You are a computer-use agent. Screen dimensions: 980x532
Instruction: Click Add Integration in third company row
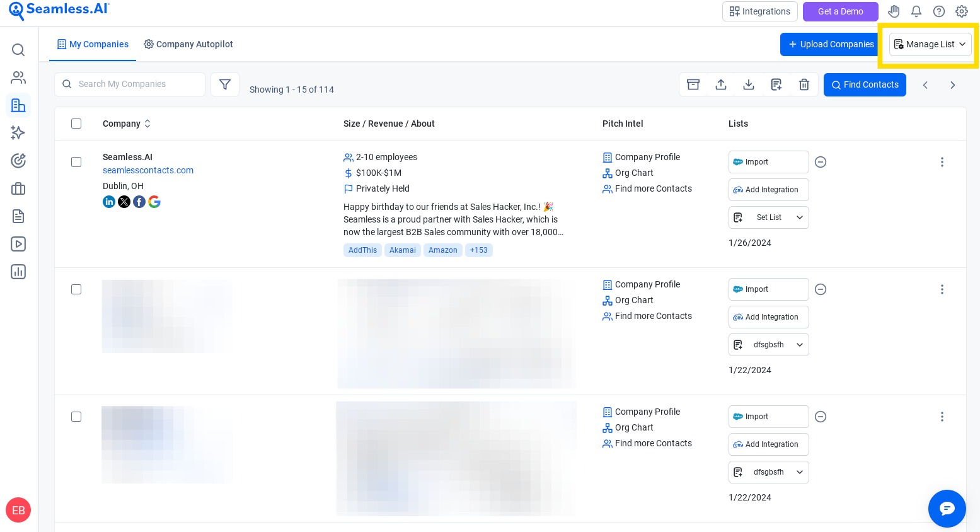[x=769, y=444]
